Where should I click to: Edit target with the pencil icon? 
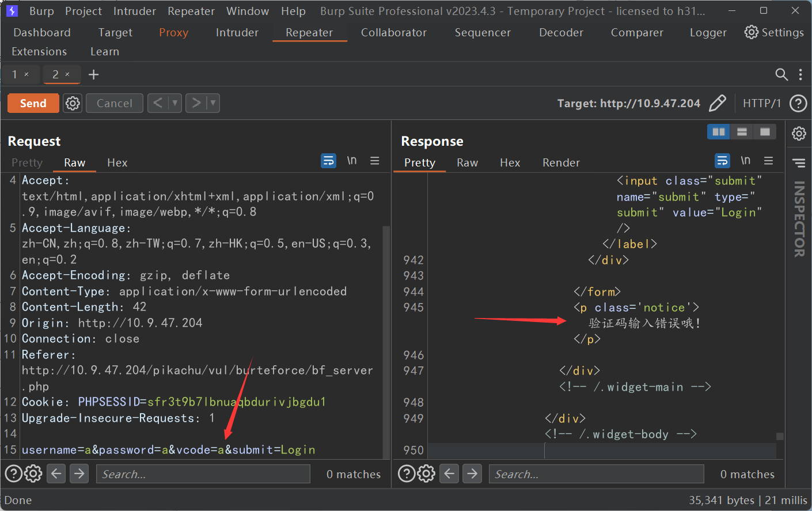(x=718, y=103)
